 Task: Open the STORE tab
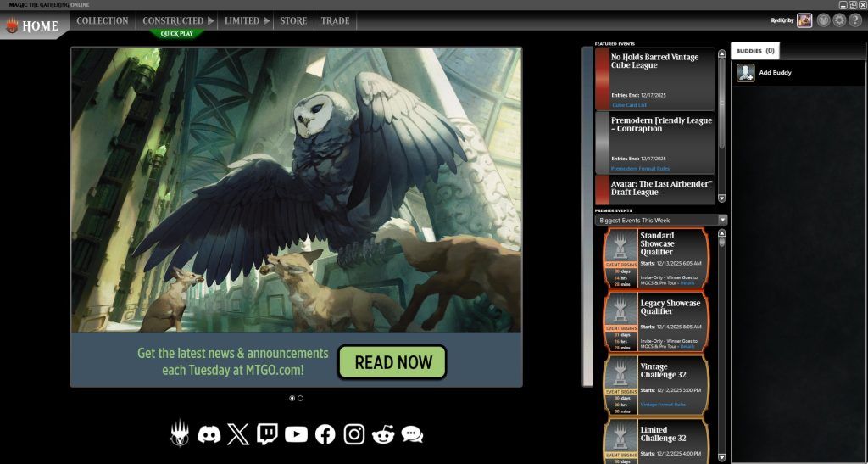[293, 21]
